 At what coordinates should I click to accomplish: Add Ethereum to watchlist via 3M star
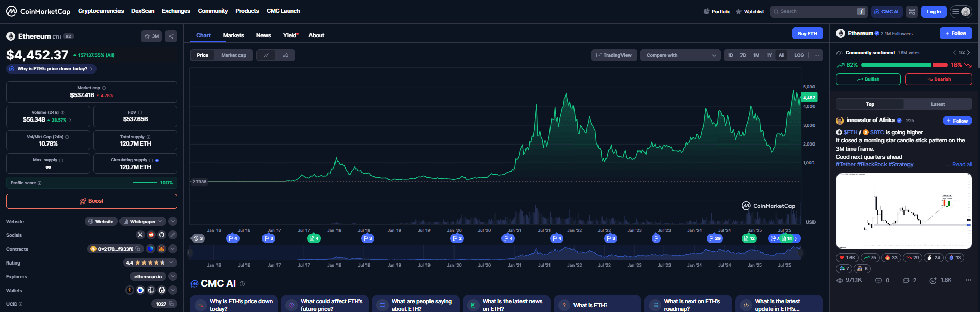tap(152, 36)
